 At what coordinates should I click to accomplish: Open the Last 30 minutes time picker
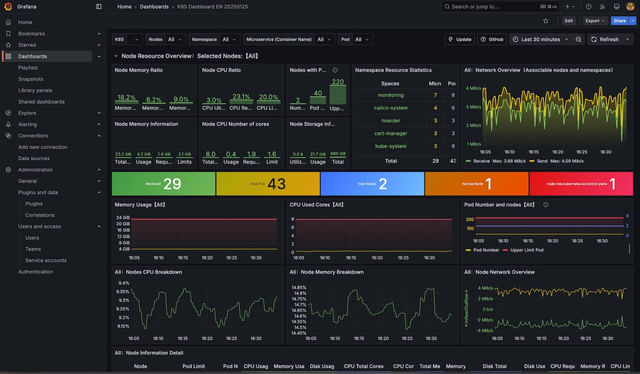(540, 40)
